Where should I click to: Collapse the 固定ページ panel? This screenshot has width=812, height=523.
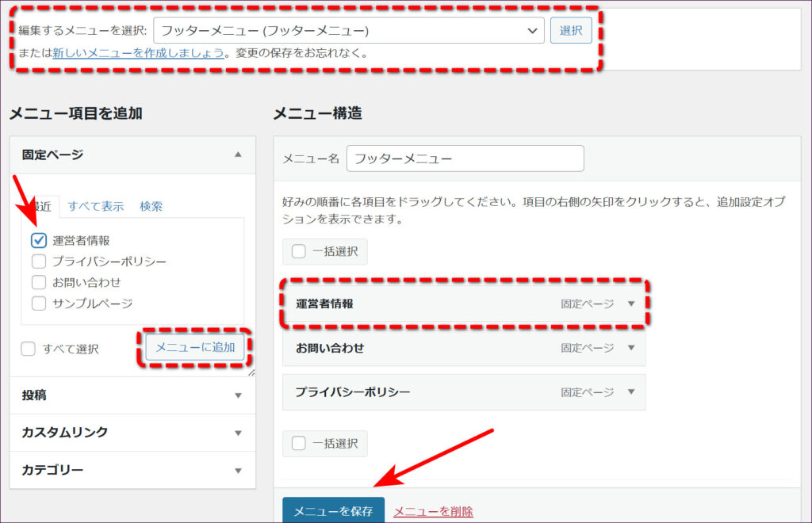[x=238, y=155]
